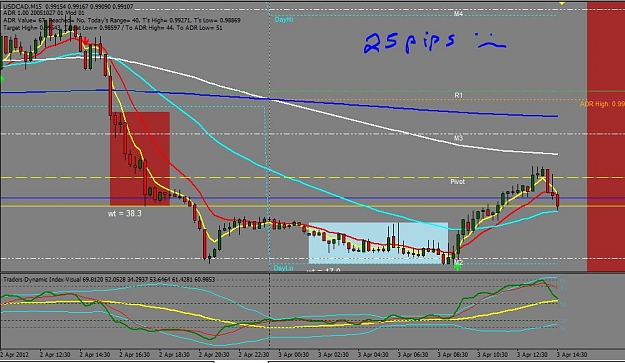This screenshot has height=363, width=625.
Task: Select the M4 pivot level label
Action: [458, 14]
